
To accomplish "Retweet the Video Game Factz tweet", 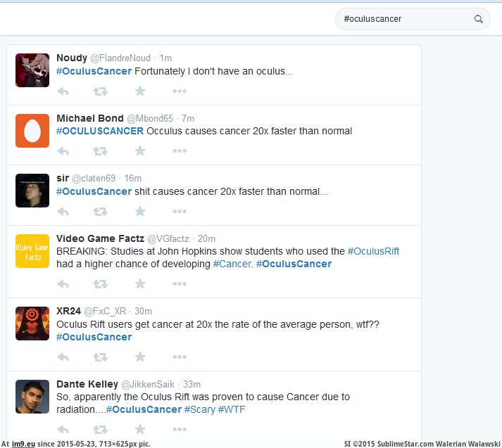I will point(100,284).
